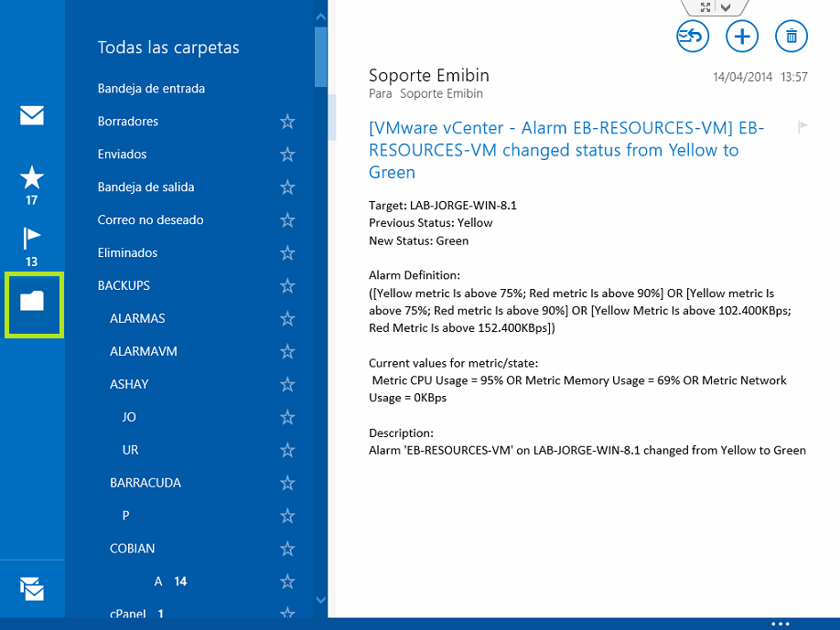The height and width of the screenshot is (630, 840).
Task: Open the JO subfolder
Action: tap(129, 417)
